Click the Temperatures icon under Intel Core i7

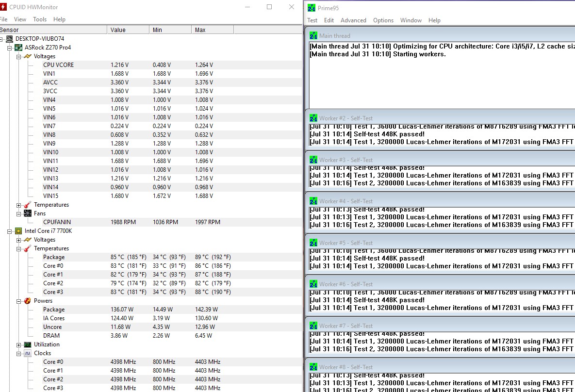pyautogui.click(x=28, y=248)
